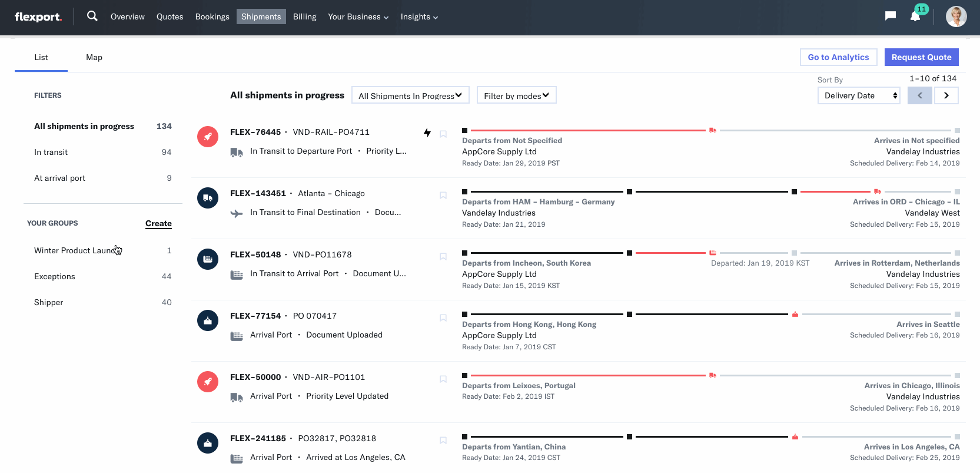Open All Shipments In Progress dropdown

click(410, 95)
